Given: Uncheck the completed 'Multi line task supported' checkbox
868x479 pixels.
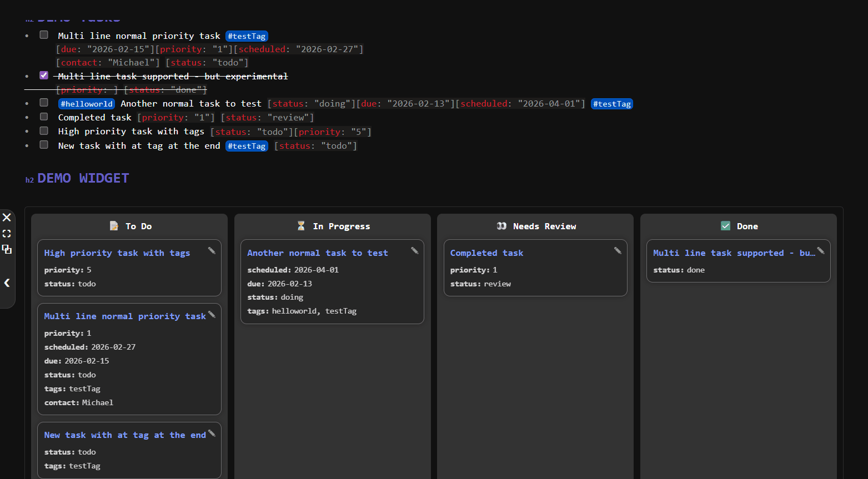Looking at the screenshot, I should point(44,75).
